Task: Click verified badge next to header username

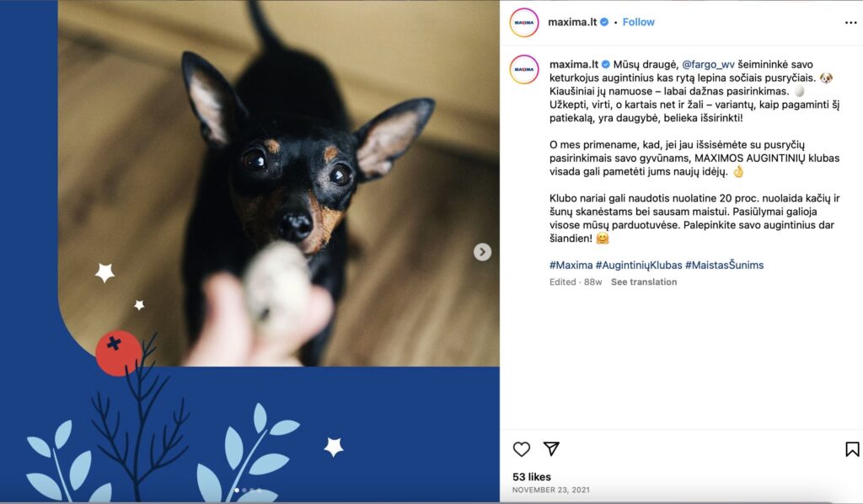Action: [x=604, y=22]
